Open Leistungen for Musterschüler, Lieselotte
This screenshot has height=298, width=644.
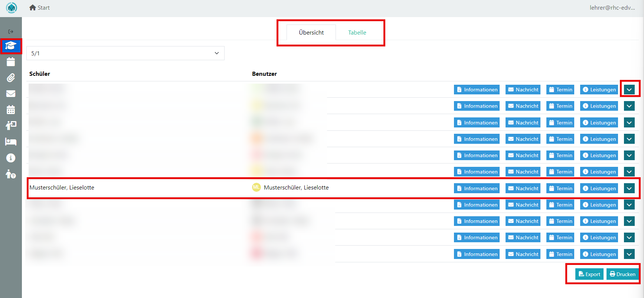pos(599,188)
